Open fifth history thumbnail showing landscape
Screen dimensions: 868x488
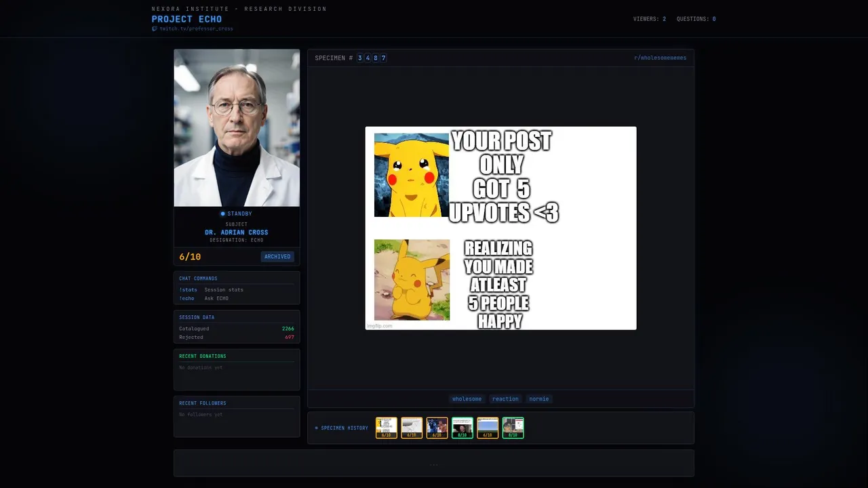488,428
